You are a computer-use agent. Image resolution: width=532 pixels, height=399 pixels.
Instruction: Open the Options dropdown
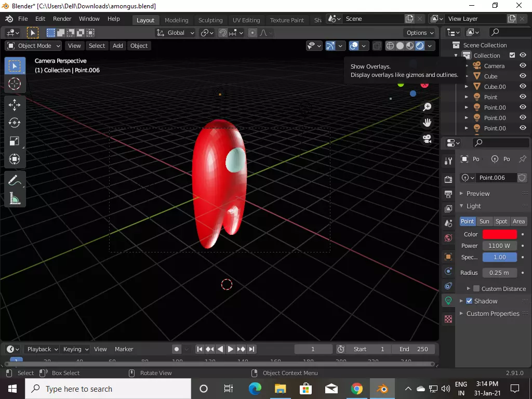(x=420, y=33)
